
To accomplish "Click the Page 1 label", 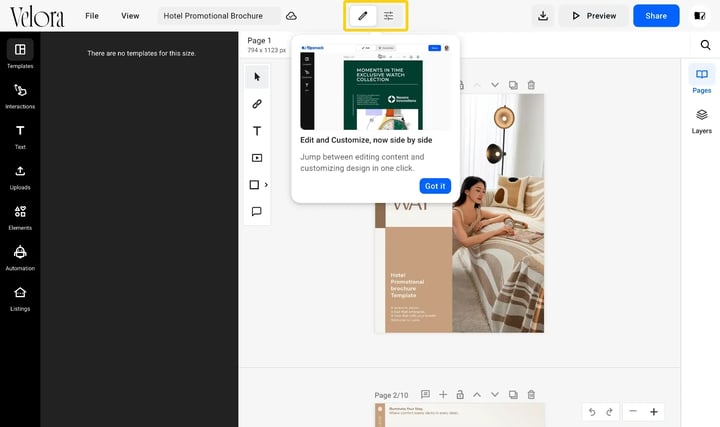I will (x=259, y=40).
